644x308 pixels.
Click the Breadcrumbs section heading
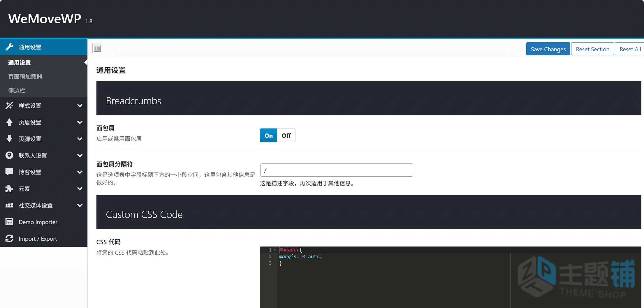pyautogui.click(x=133, y=101)
